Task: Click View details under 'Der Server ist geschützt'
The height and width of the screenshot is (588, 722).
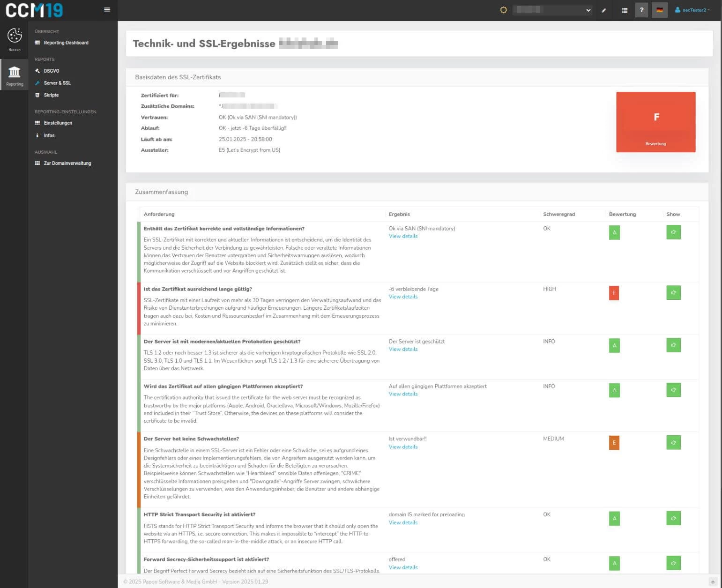Action: (403, 350)
